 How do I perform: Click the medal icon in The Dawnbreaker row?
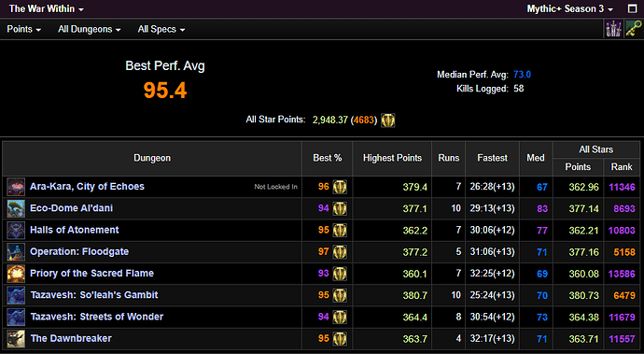(x=340, y=338)
